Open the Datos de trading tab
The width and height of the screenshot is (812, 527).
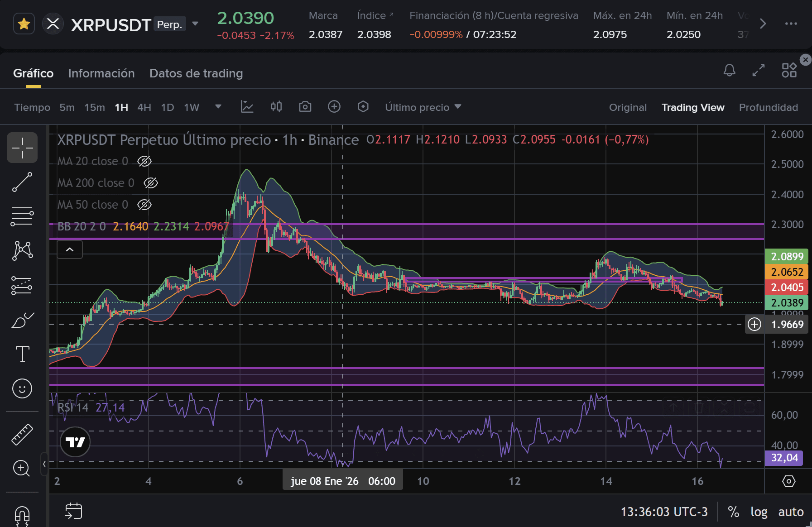(196, 73)
